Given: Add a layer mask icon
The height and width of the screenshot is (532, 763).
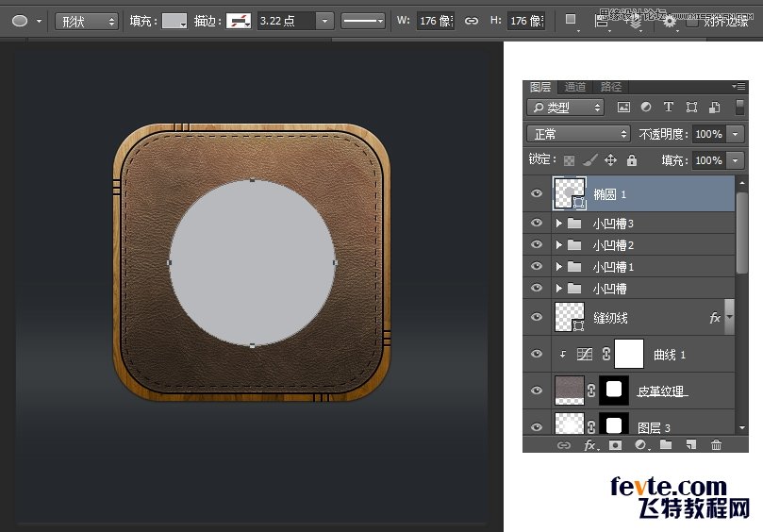Looking at the screenshot, I should [x=615, y=445].
